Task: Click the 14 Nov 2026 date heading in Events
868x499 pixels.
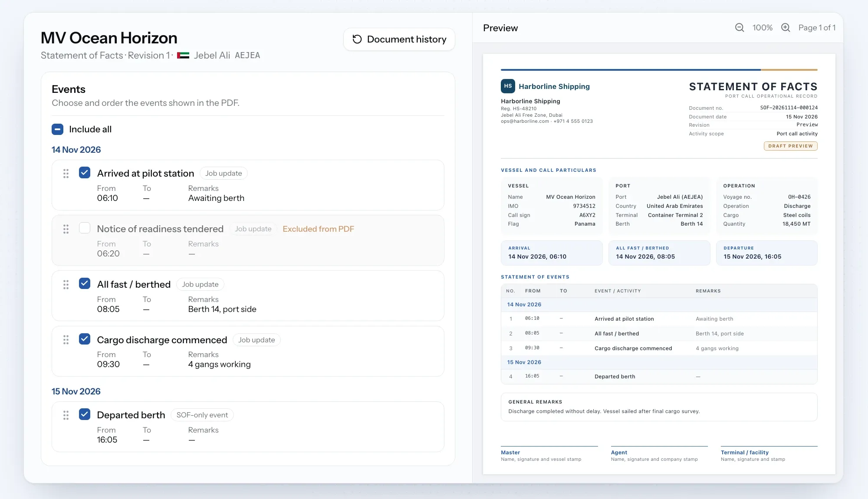Action: 76,150
